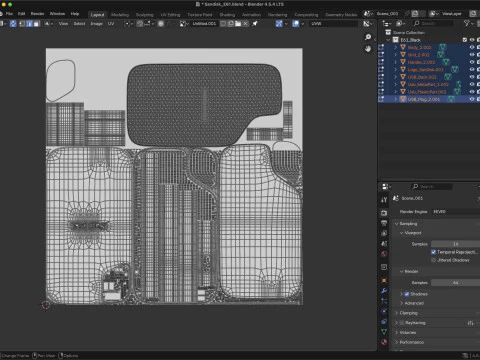Open the Object properties tab

[x=384, y=280]
